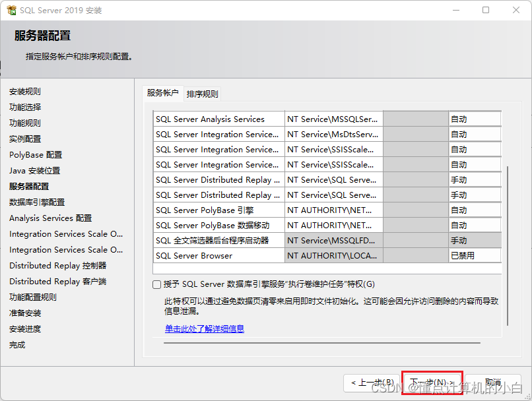The image size is (532, 401).
Task: Select 完成 step in the sidebar
Action: click(x=17, y=345)
